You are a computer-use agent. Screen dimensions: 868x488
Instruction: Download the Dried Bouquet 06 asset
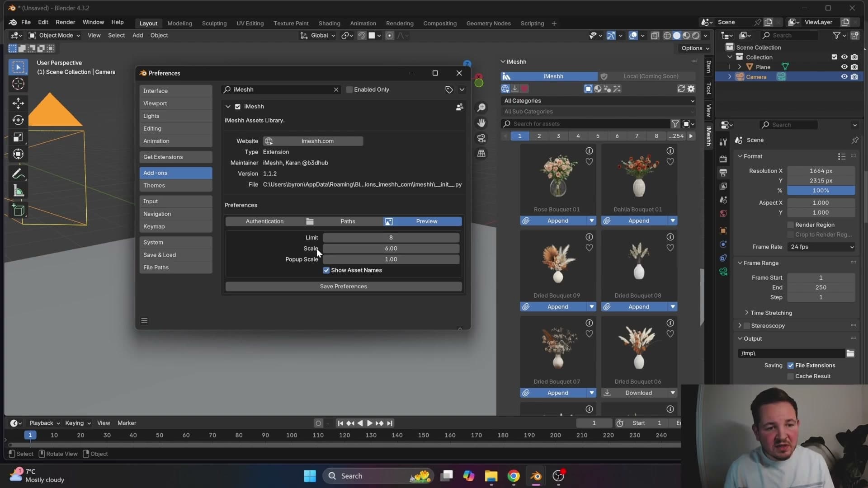coord(634,393)
